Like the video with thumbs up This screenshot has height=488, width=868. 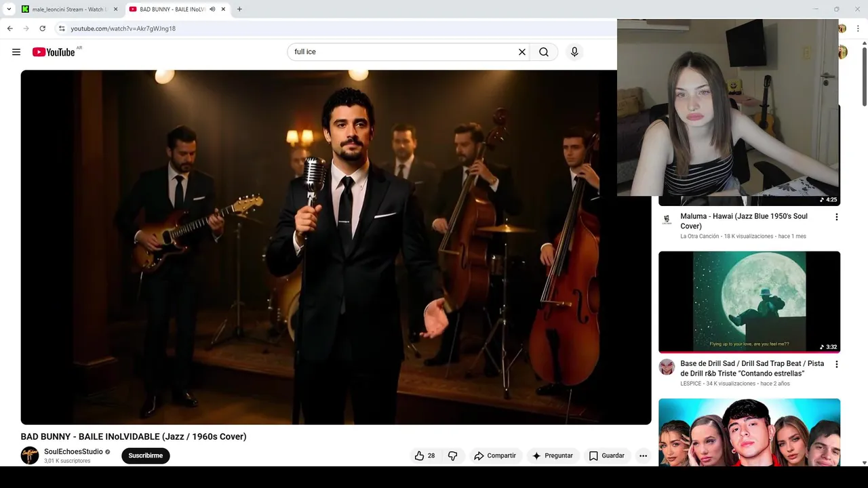(x=425, y=455)
